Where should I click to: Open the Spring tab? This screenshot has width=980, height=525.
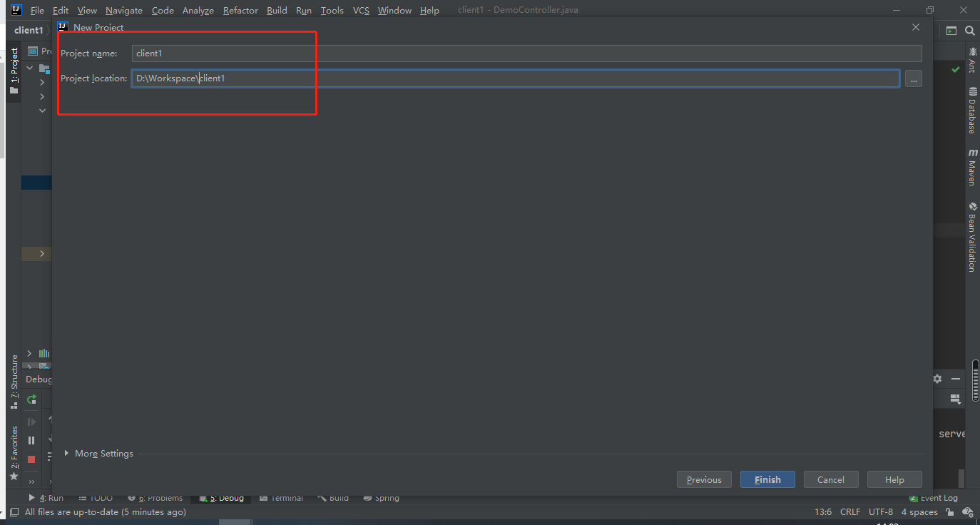pyautogui.click(x=382, y=498)
